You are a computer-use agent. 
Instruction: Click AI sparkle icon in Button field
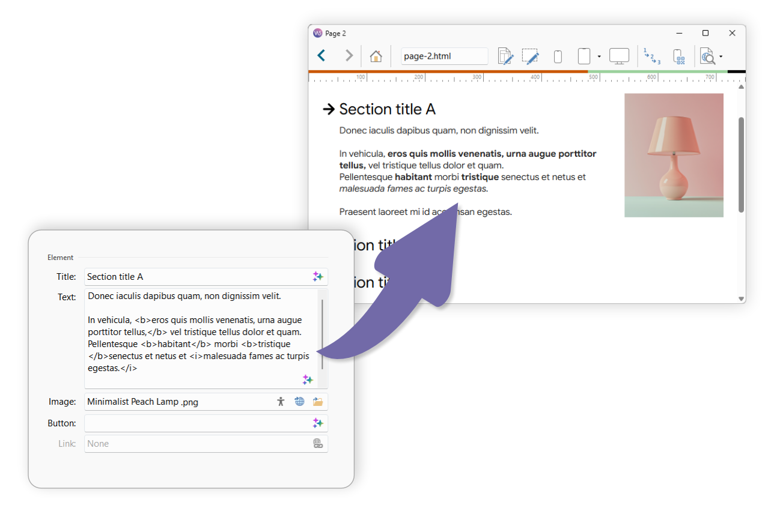tap(318, 423)
